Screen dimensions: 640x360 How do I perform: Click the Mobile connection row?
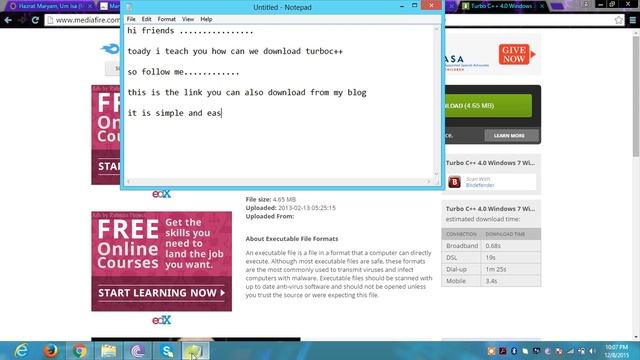pyautogui.click(x=491, y=281)
